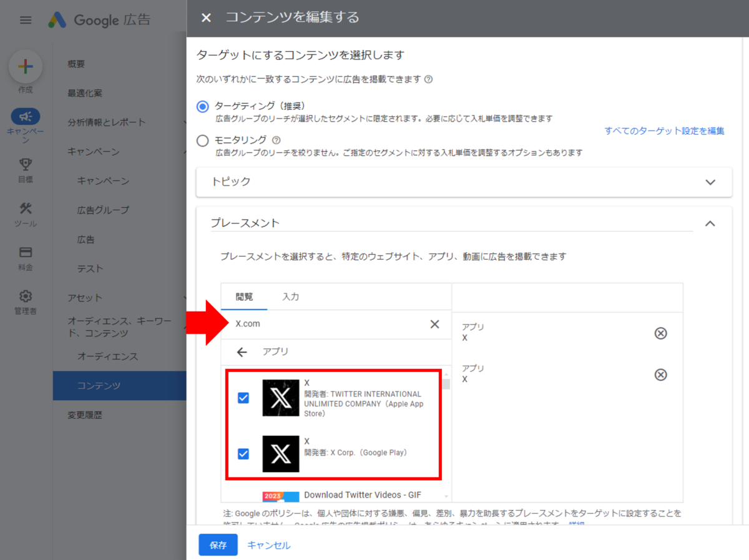Screen dimensions: 749x560
Task: Click the 保存 button
Action: click(218, 545)
